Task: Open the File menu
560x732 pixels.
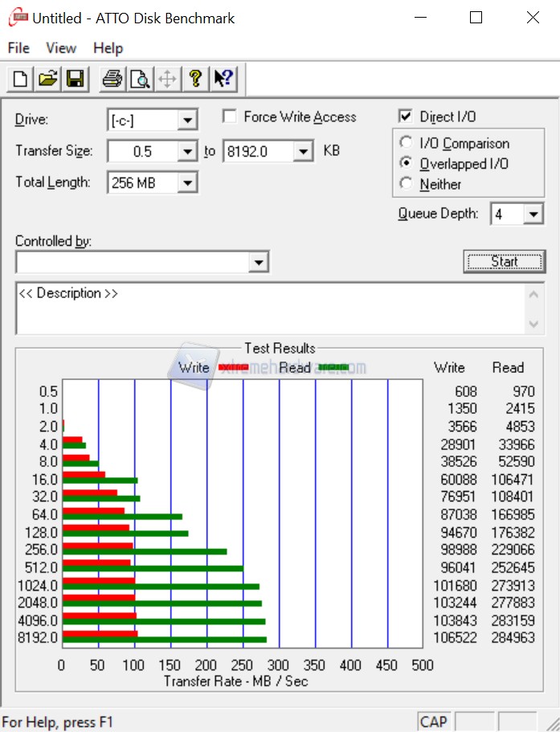Action: [18, 48]
